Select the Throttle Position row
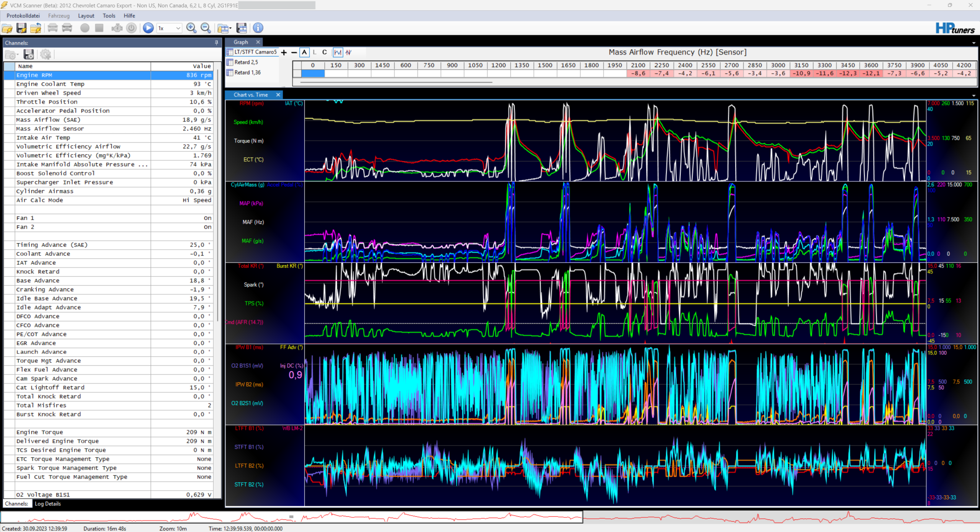 coord(108,102)
